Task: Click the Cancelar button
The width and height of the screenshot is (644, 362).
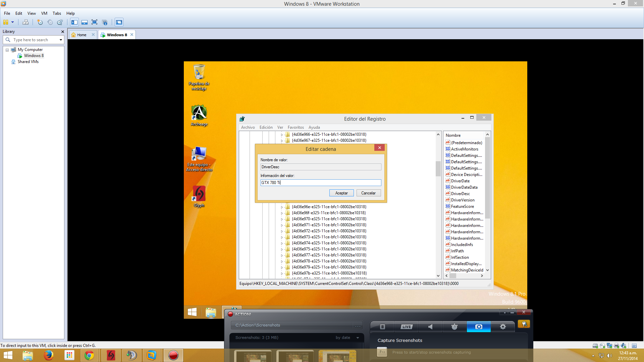Action: [x=368, y=193]
